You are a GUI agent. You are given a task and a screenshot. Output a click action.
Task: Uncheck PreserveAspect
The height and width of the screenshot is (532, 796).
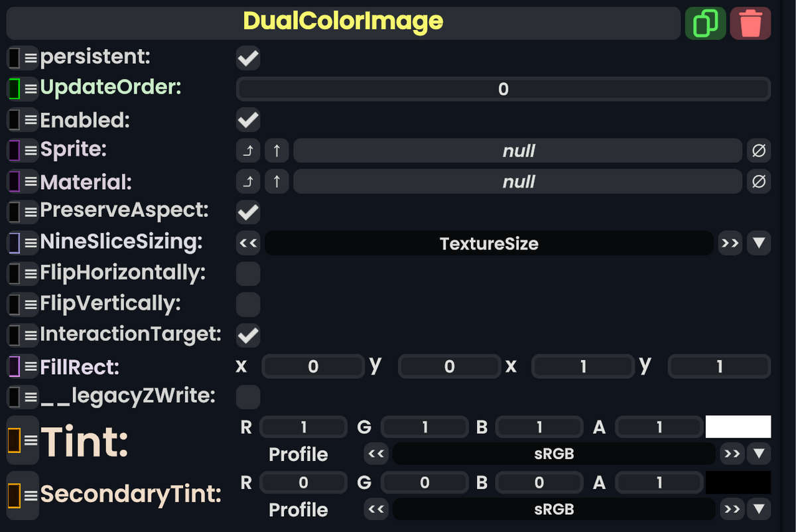click(247, 212)
